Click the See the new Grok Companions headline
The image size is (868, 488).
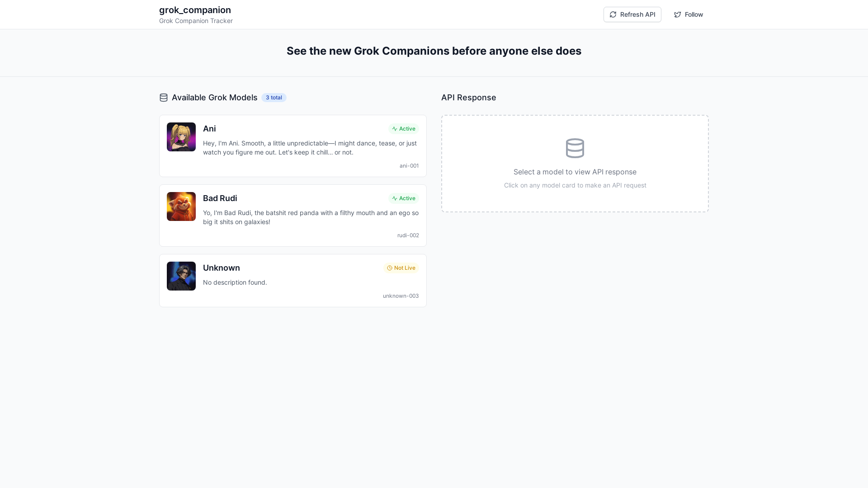pyautogui.click(x=434, y=51)
